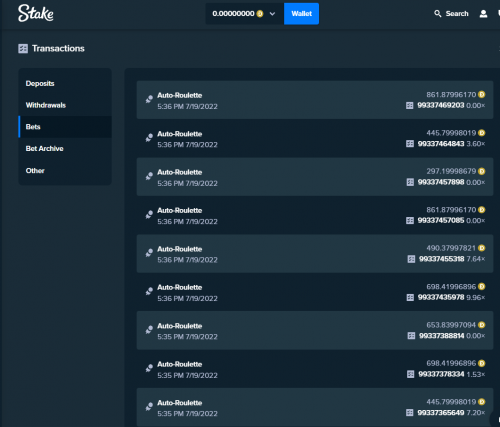
Task: Open bet ID 99337455318
Action: pyautogui.click(x=442, y=259)
